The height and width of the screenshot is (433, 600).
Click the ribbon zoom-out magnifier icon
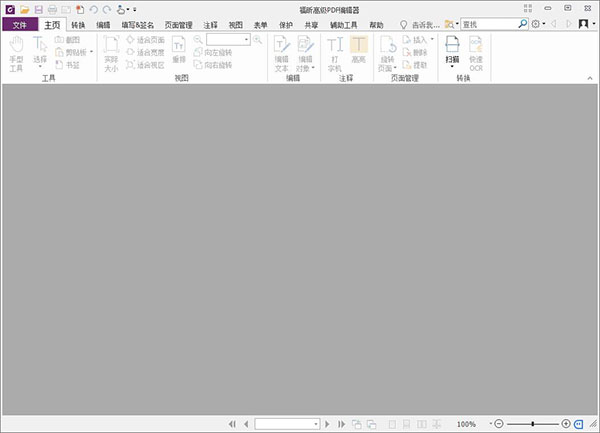coord(198,39)
